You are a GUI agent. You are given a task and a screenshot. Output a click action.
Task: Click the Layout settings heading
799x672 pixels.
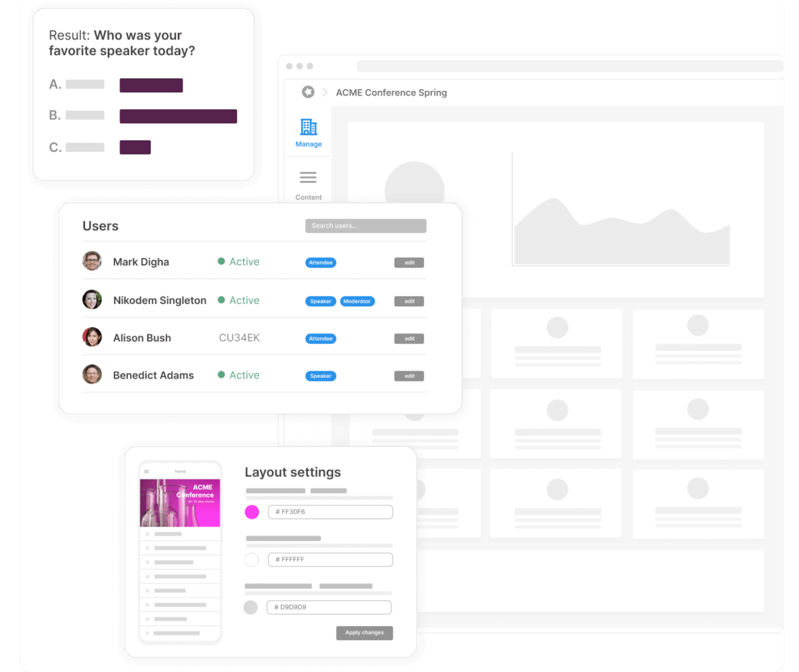pos(293,472)
